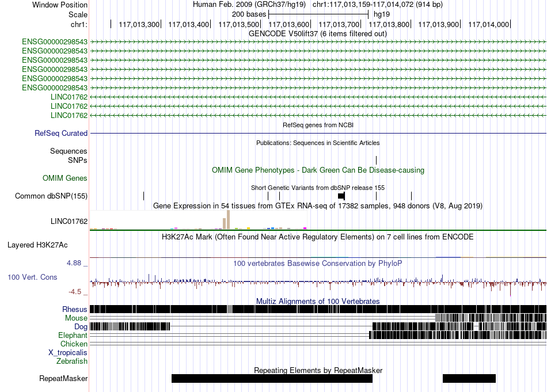Click the gray gap block in the Rhesus alignment
Image resolution: width=547 pixels, height=392 pixels.
click(230, 309)
